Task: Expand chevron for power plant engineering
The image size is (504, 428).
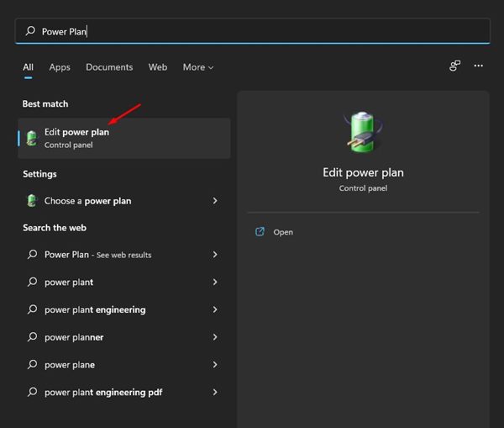Action: 215,309
